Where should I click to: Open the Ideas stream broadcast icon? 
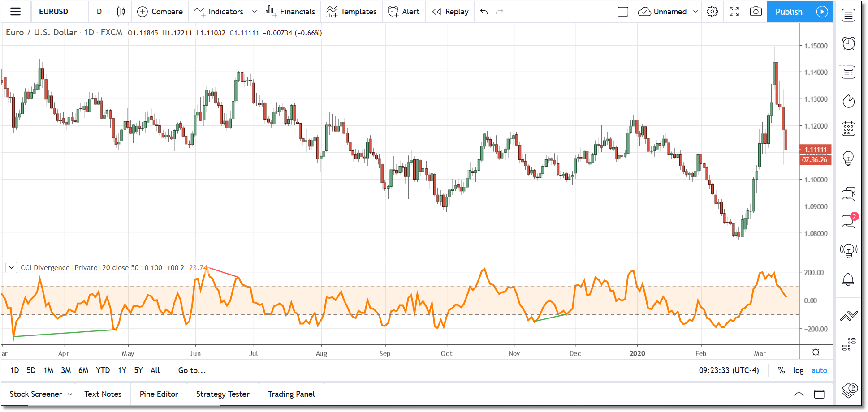[848, 251]
